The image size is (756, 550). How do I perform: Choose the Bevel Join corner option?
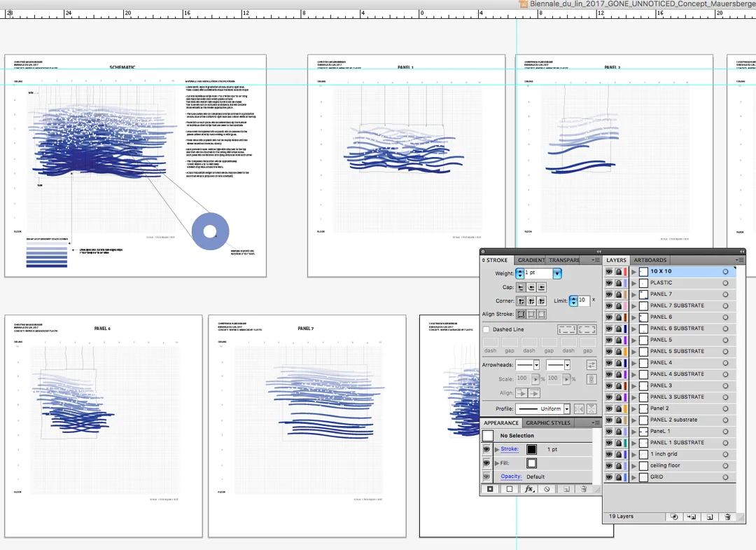541,301
